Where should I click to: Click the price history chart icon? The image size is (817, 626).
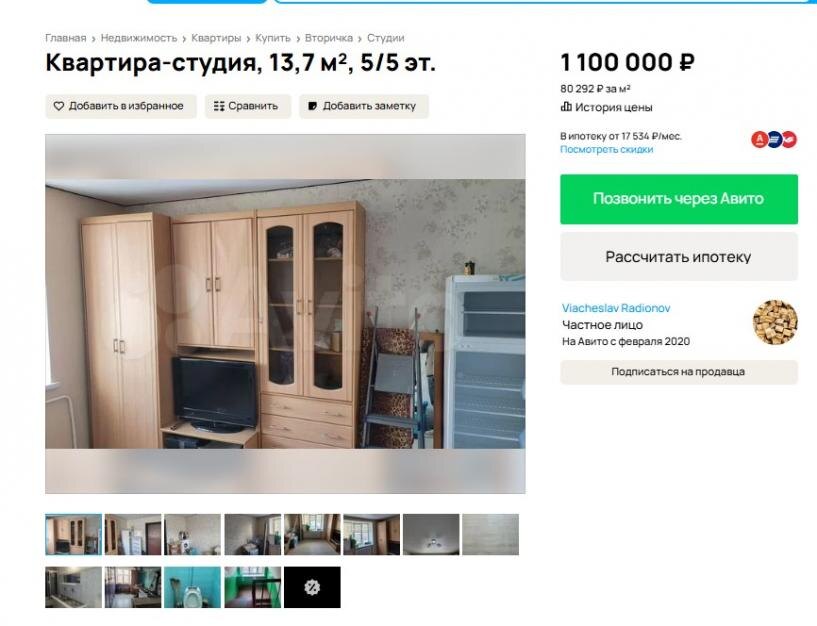[566, 107]
